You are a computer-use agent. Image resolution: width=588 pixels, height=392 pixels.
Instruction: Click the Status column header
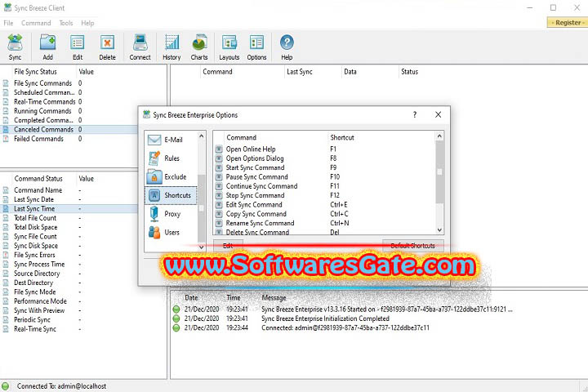409,72
